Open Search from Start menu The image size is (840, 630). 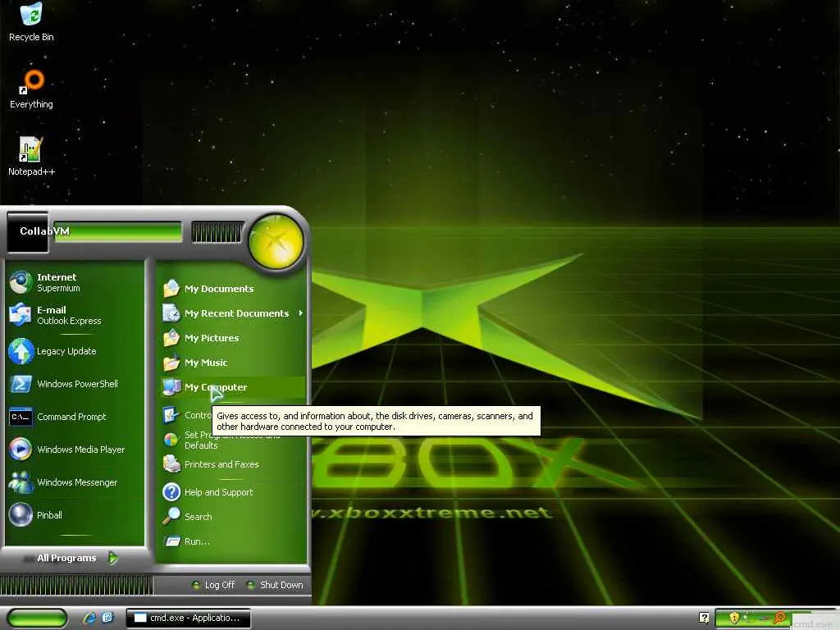pos(232,517)
